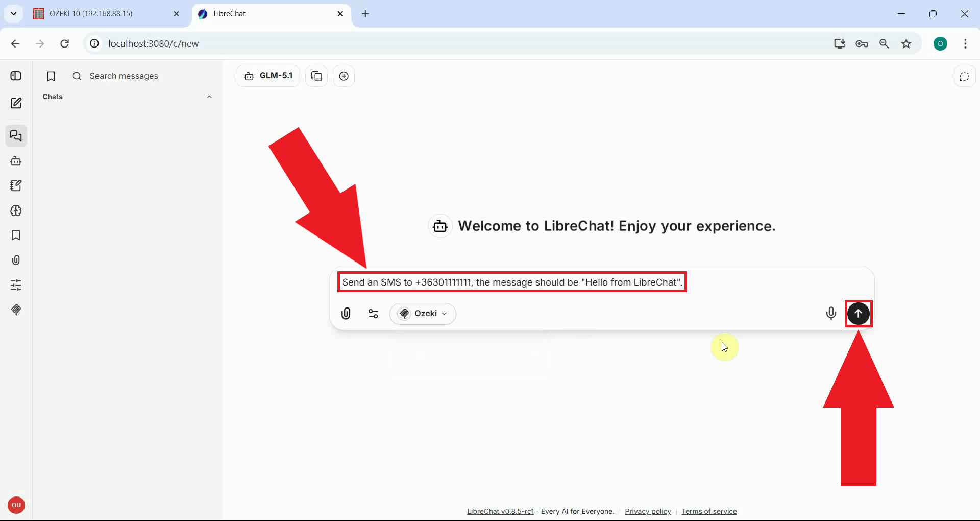Go back in browser history
The width and height of the screenshot is (980, 521).
point(15,44)
